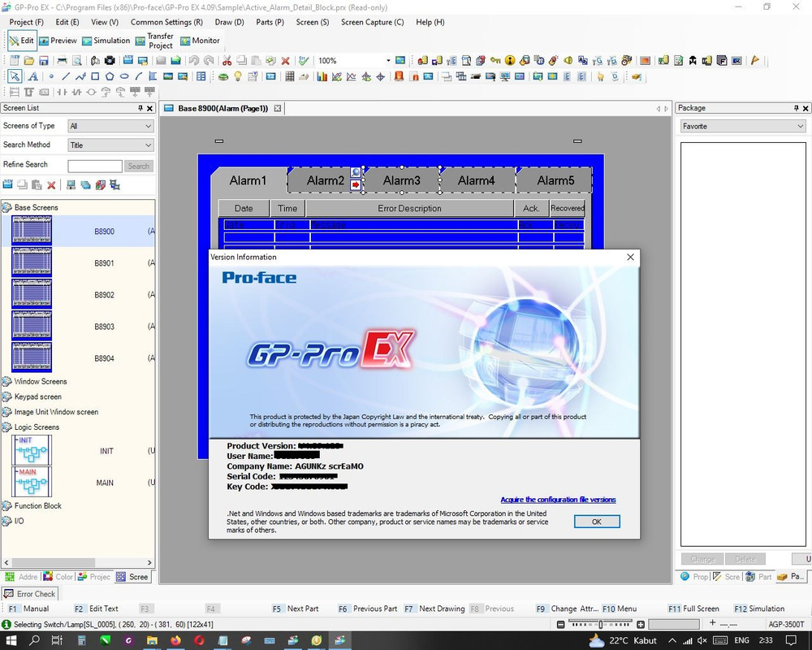Open the Error Check tab
Screen dimensions: 812x650
pos(30,594)
